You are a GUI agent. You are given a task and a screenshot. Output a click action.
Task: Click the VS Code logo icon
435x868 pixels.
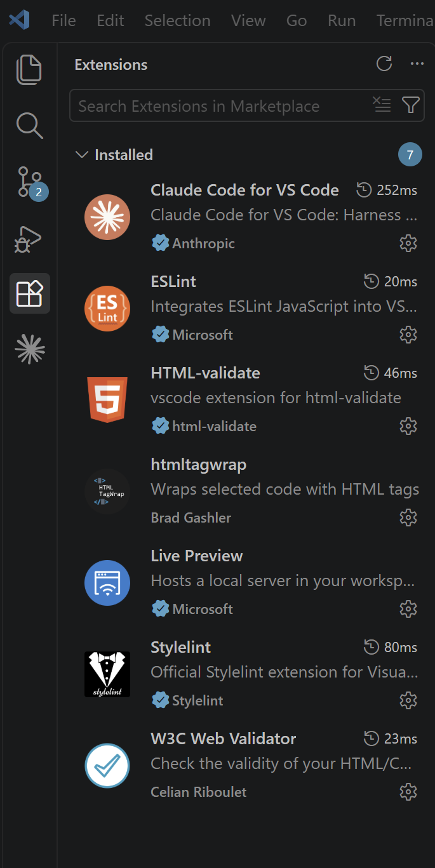pyautogui.click(x=19, y=20)
